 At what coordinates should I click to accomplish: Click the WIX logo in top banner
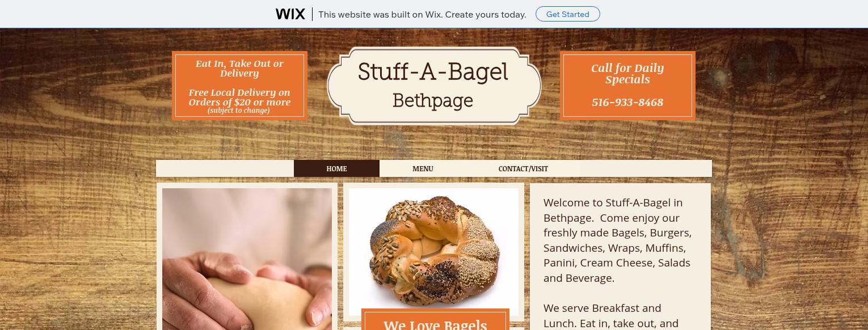[290, 14]
